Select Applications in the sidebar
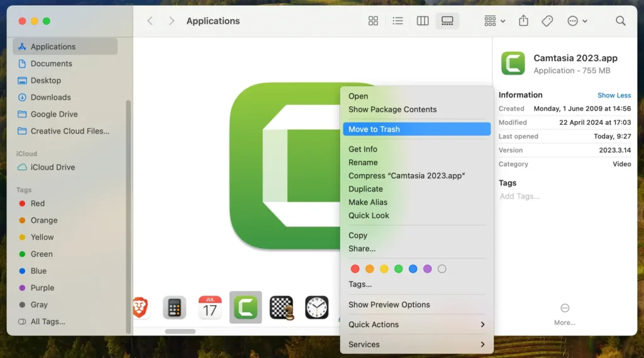The image size is (644, 358). [65, 46]
